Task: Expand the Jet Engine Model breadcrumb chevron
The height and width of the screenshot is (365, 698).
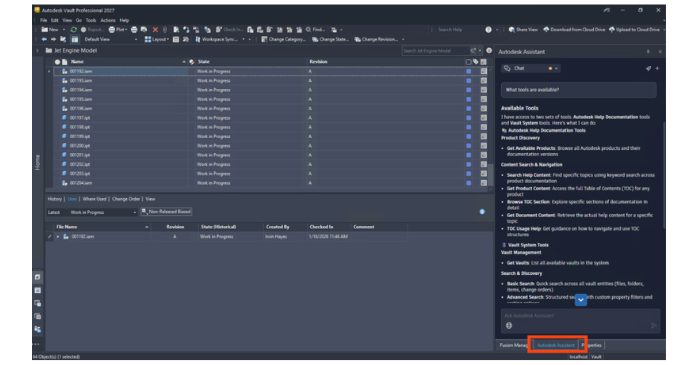Action: coord(37,51)
